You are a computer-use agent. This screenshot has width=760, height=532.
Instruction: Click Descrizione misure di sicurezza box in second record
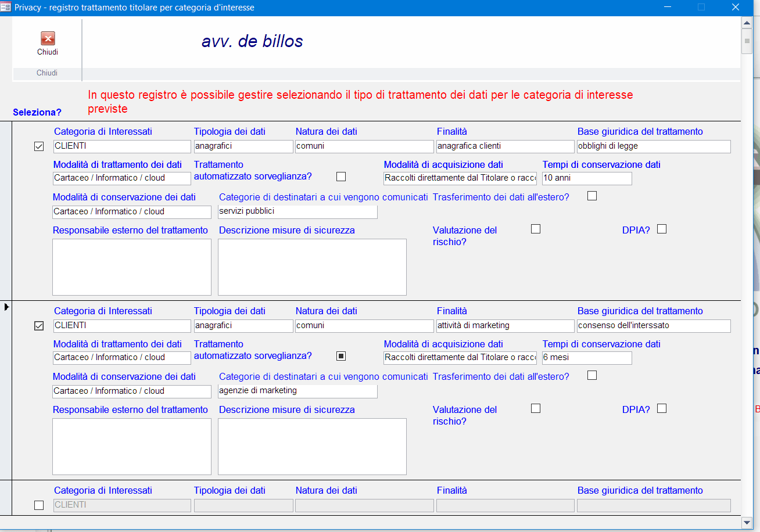pos(312,447)
